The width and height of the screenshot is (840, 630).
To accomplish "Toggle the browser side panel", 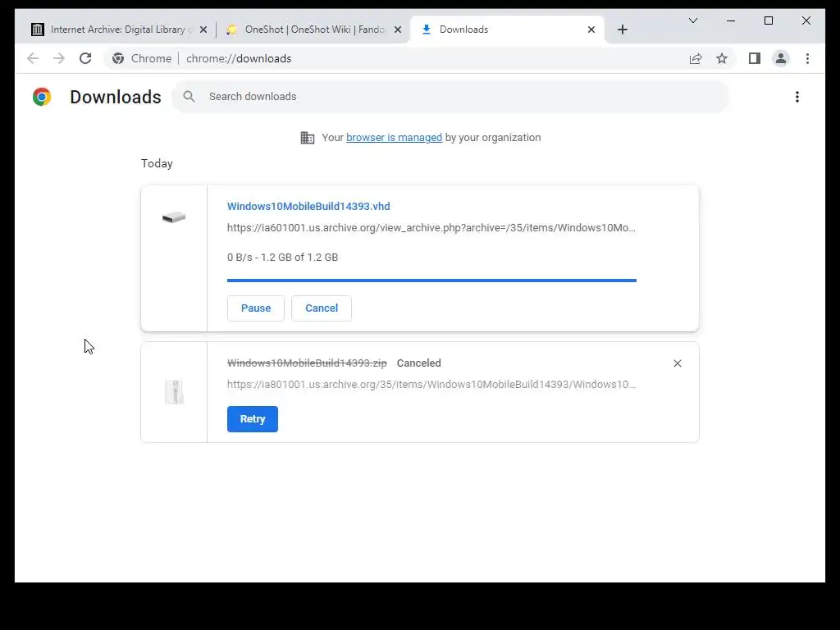I will pos(755,58).
